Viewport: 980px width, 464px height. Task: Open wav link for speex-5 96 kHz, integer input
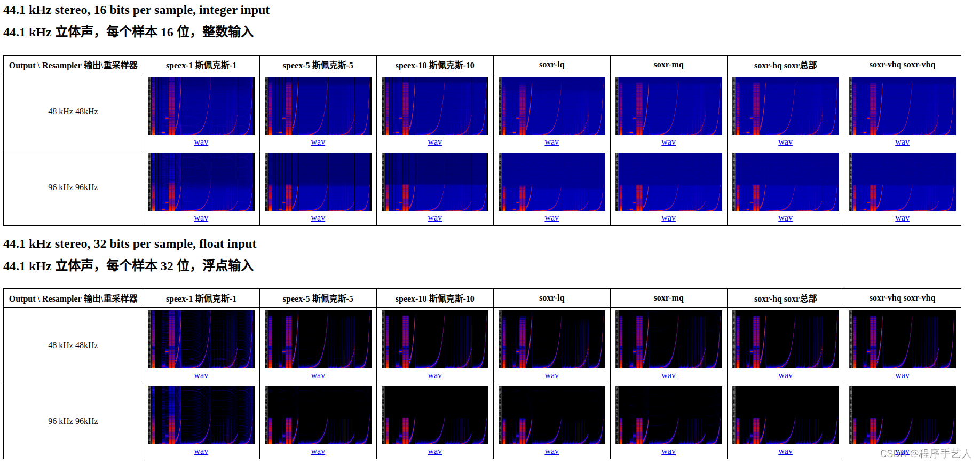pyautogui.click(x=318, y=218)
